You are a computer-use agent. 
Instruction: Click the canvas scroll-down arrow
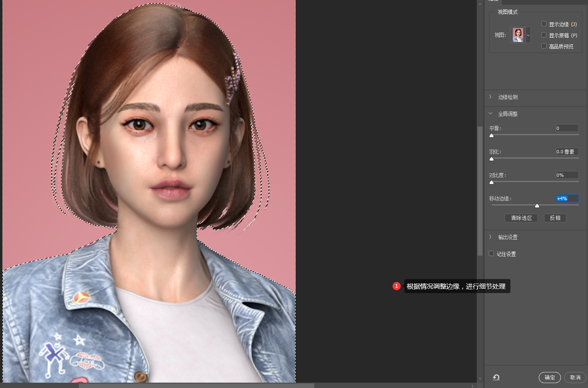[480, 379]
